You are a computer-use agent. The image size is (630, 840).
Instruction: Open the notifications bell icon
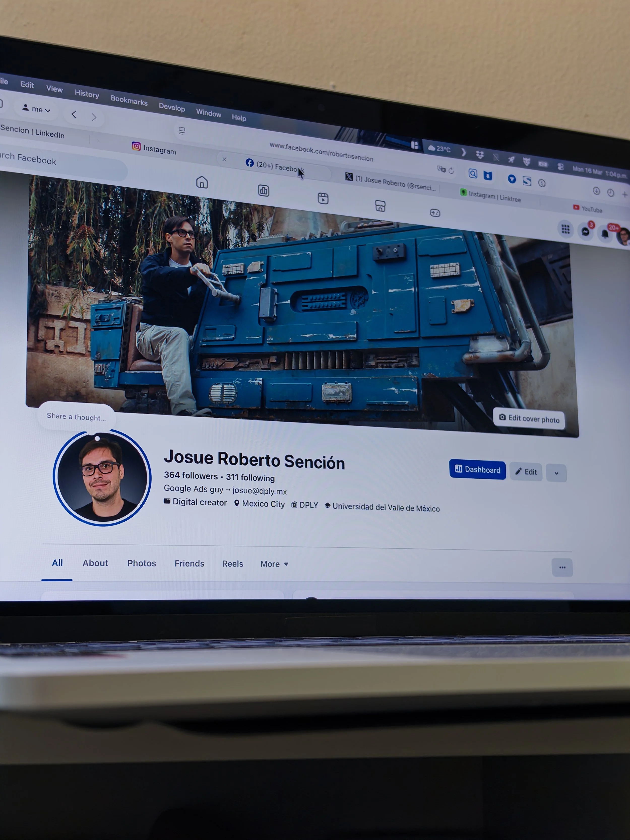605,234
